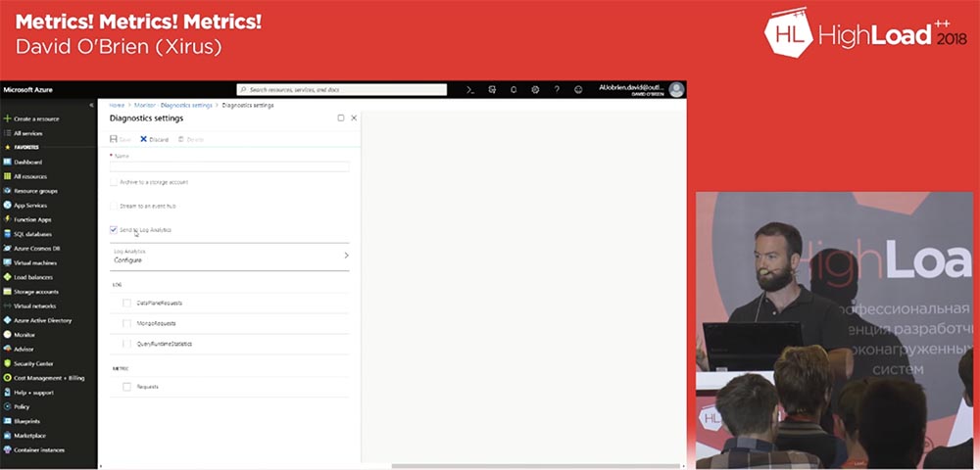Open the user account avatar menu
Image resolution: width=980 pixels, height=470 pixels.
676,90
